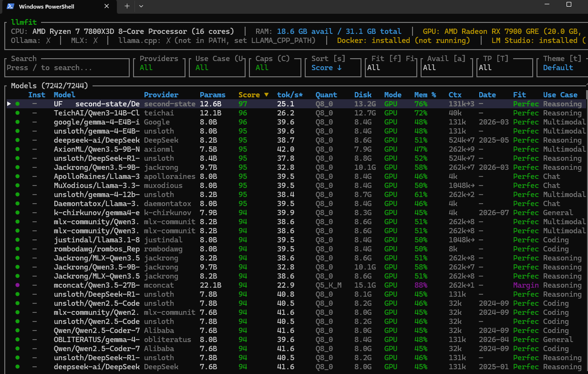Screen dimensions: 588x374
Task: Open the TP filter
Action: coord(505,68)
